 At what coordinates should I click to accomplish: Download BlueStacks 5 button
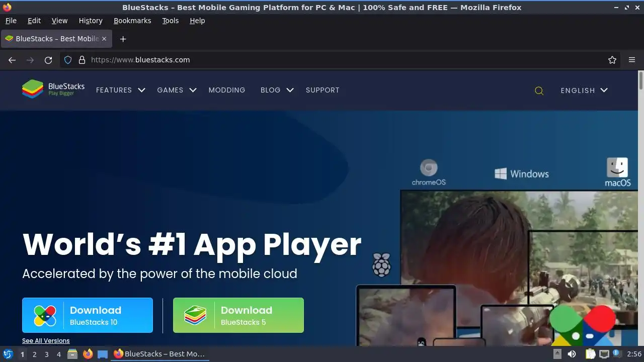[238, 315]
